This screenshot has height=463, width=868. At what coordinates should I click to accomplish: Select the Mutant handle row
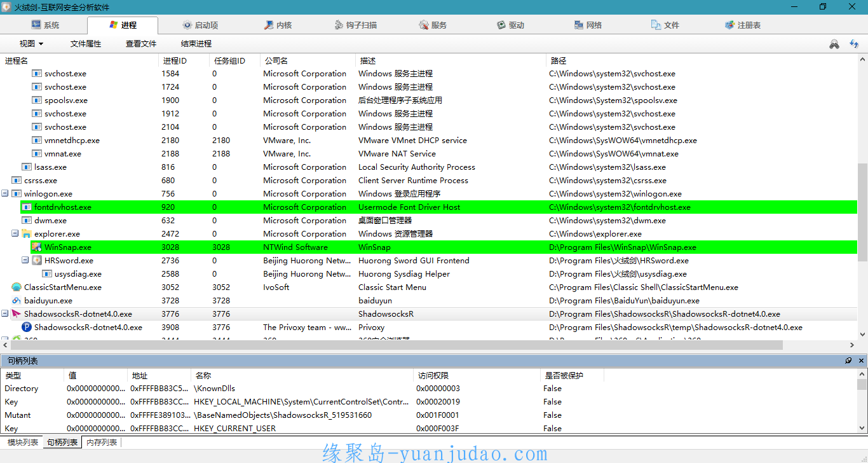coord(429,415)
